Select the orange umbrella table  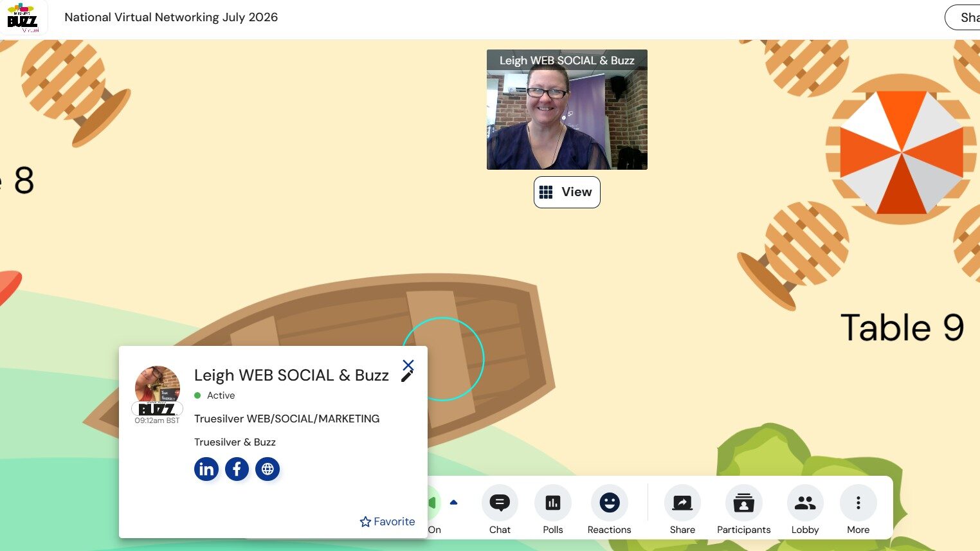(902, 150)
